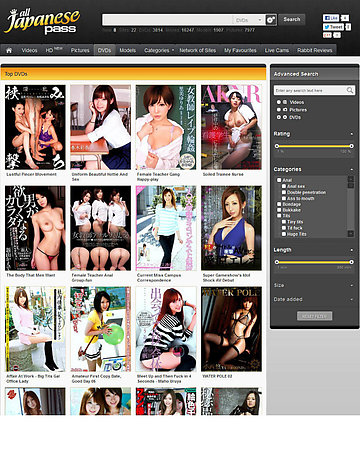Open the Network of Sites tab
Viewport: 360px width, 450px height.
coord(198,50)
